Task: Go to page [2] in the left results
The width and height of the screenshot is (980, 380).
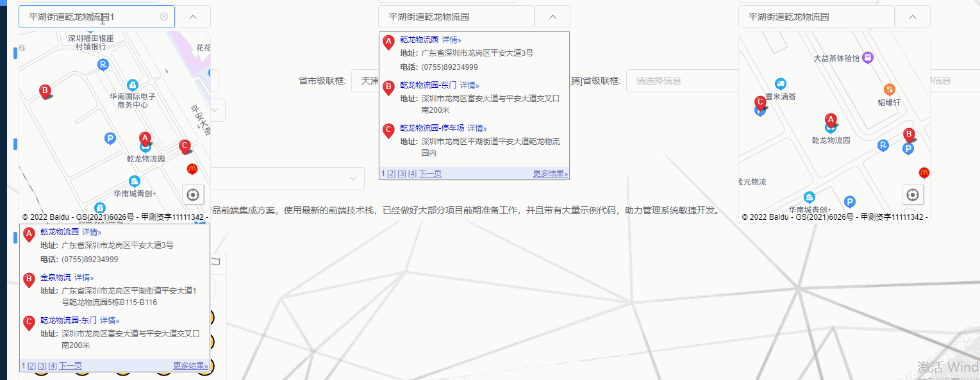Action: coord(31,366)
